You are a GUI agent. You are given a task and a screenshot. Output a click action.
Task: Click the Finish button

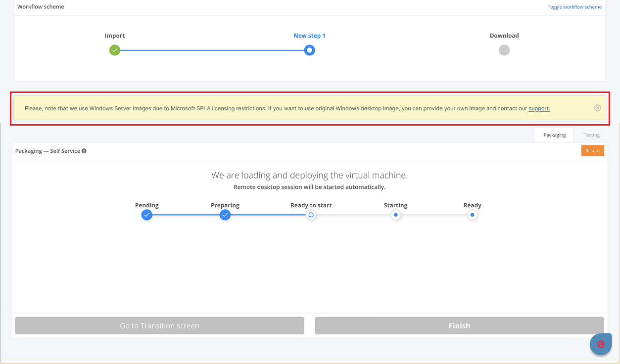459,326
